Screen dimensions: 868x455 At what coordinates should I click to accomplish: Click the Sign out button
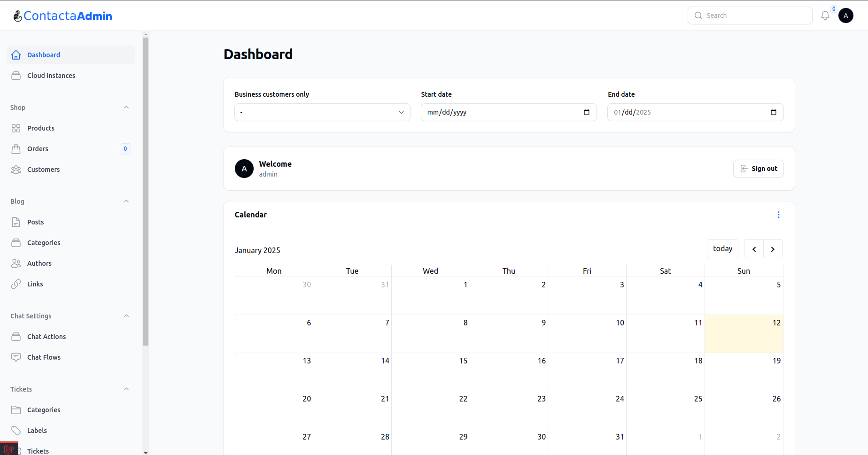point(758,169)
